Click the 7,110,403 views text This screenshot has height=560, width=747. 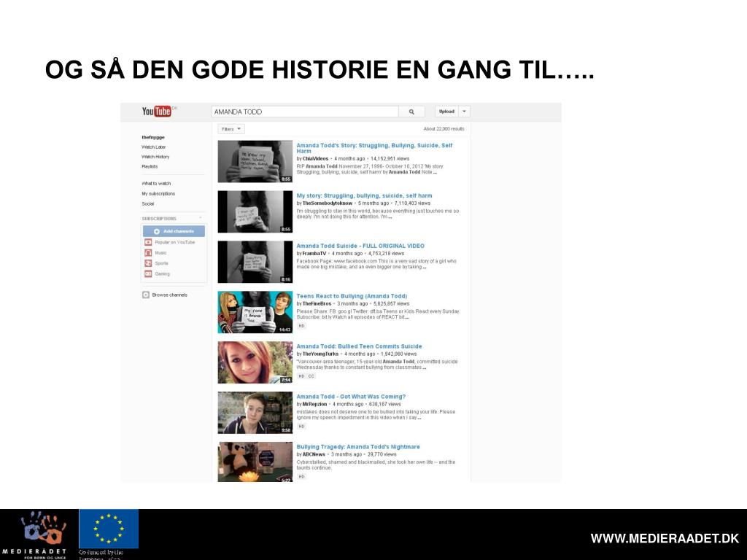click(x=412, y=203)
